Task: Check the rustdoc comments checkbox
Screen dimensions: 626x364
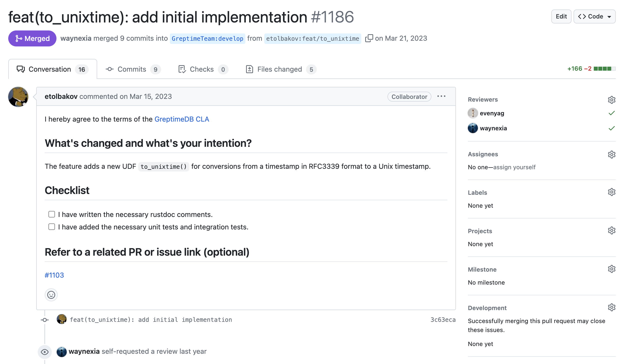Action: pyautogui.click(x=52, y=214)
